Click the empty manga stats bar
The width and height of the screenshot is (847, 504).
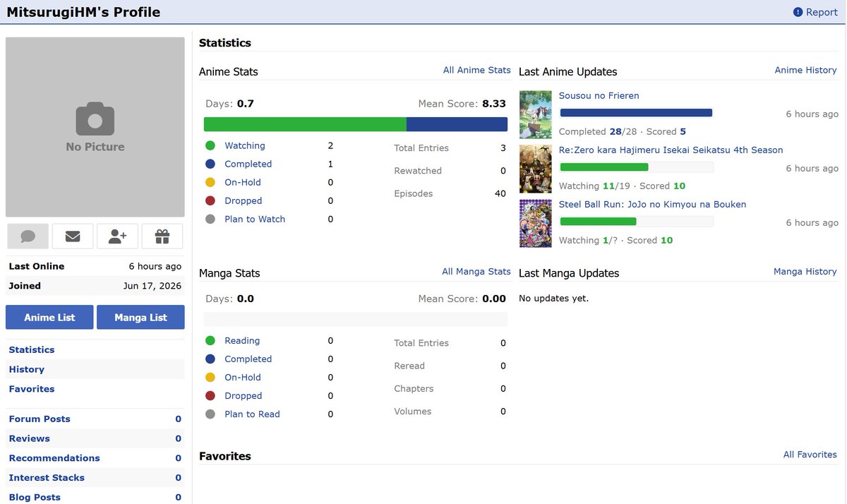coord(356,319)
